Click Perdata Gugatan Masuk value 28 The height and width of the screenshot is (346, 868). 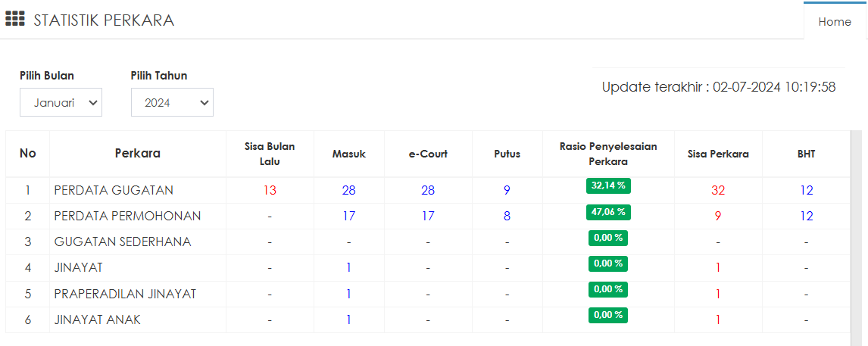click(x=348, y=191)
